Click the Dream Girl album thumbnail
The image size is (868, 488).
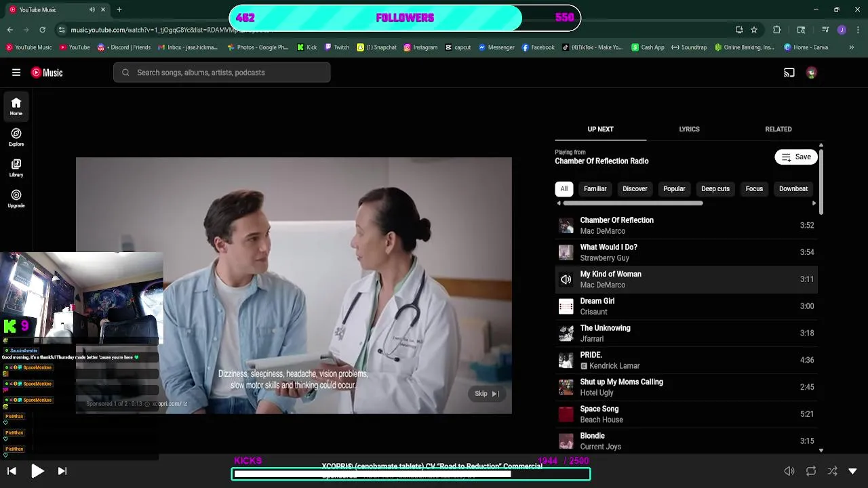click(566, 306)
